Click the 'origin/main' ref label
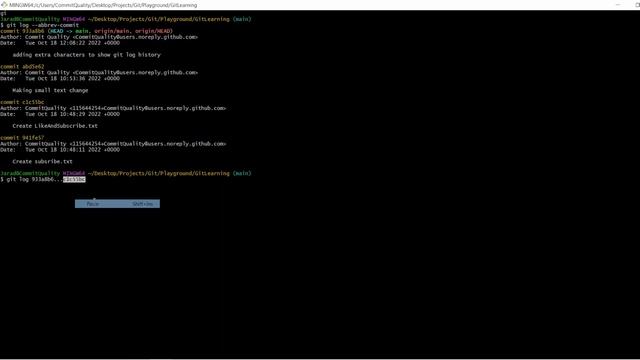The image size is (640, 360). pos(111,31)
